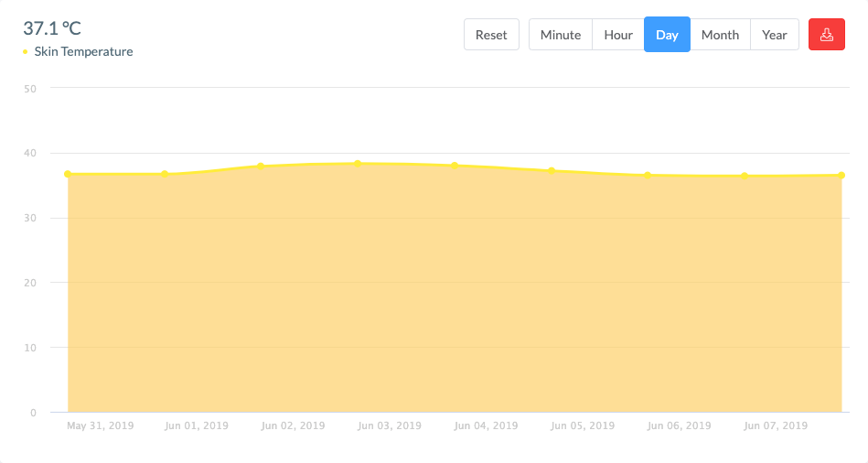Screen dimensions: 868x463
Task: Toggle the Skin Temperature legend series
Action: pos(83,52)
